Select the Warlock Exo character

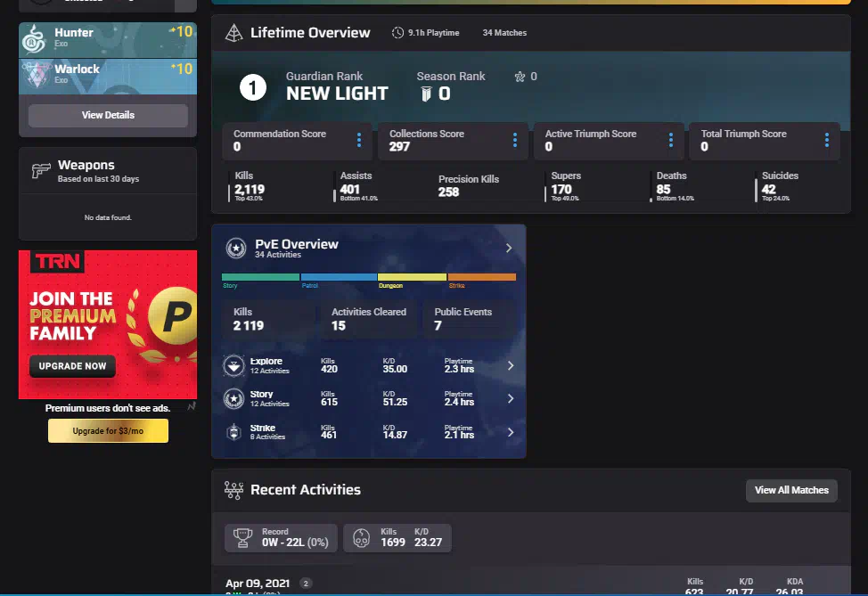coord(108,77)
